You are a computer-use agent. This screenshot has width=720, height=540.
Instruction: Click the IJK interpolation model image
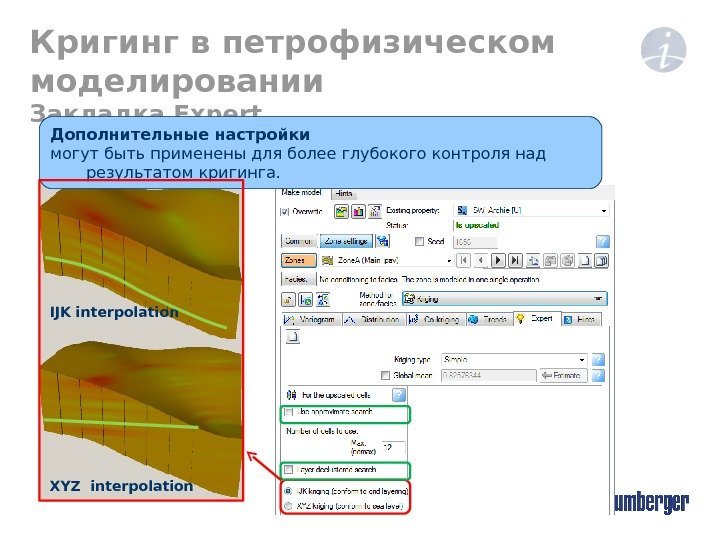pyautogui.click(x=141, y=262)
